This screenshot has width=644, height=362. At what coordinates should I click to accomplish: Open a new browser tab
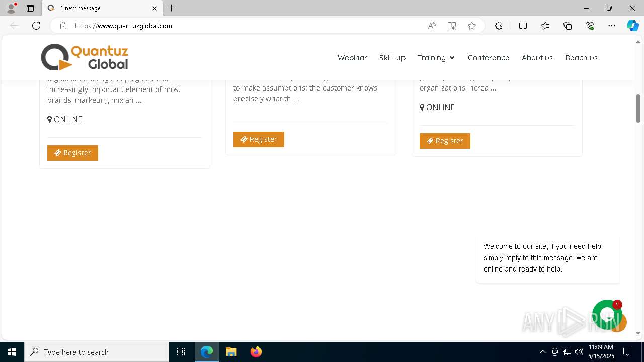pyautogui.click(x=172, y=8)
